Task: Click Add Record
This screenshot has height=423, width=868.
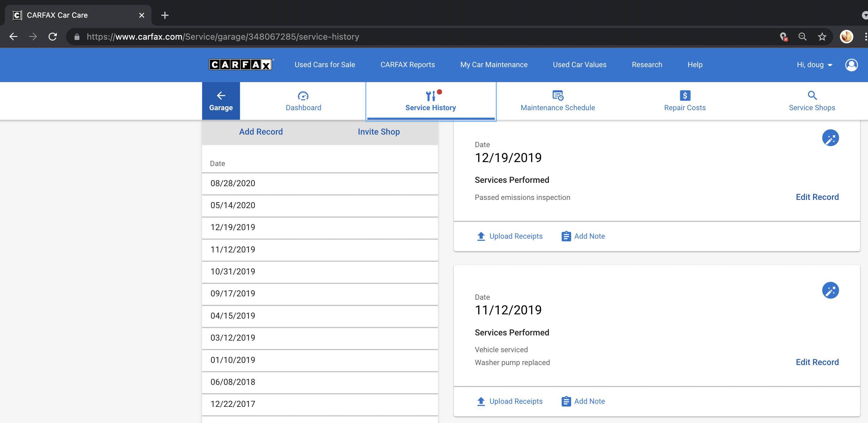Action: [x=261, y=132]
